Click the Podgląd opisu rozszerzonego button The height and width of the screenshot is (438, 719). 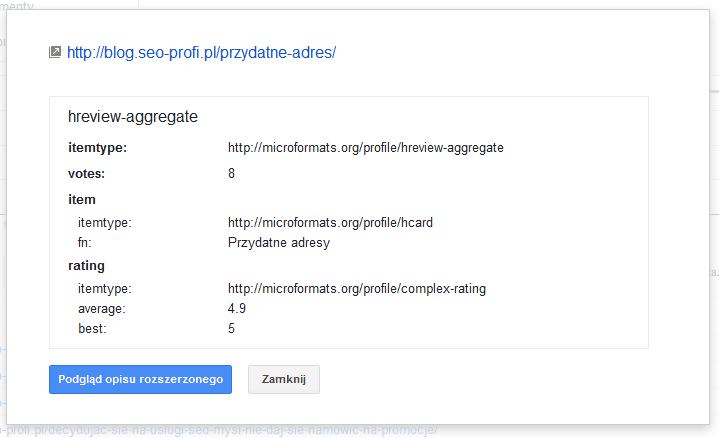pos(140,379)
